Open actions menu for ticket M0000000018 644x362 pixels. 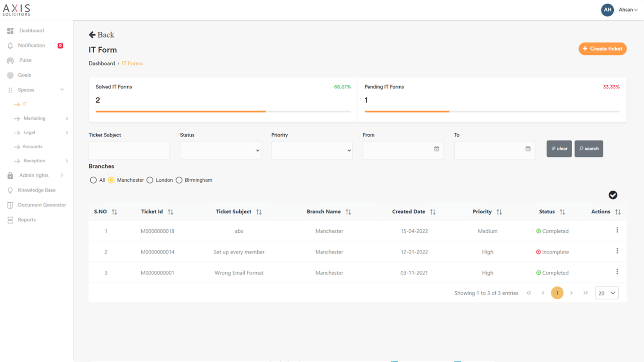[x=617, y=230]
